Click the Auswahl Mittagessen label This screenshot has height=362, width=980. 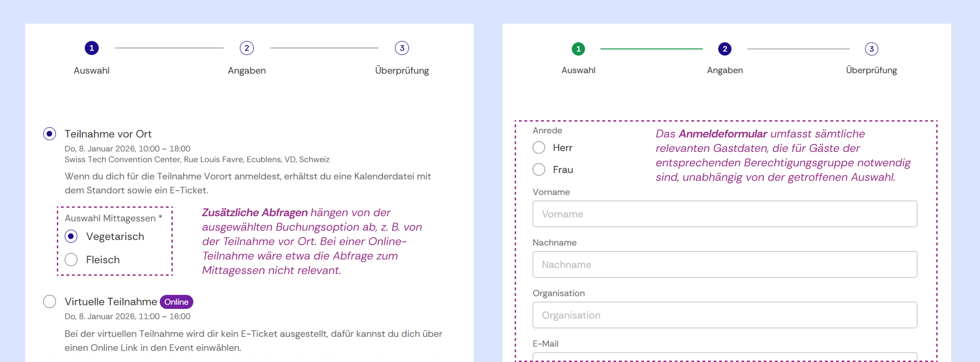tap(114, 218)
